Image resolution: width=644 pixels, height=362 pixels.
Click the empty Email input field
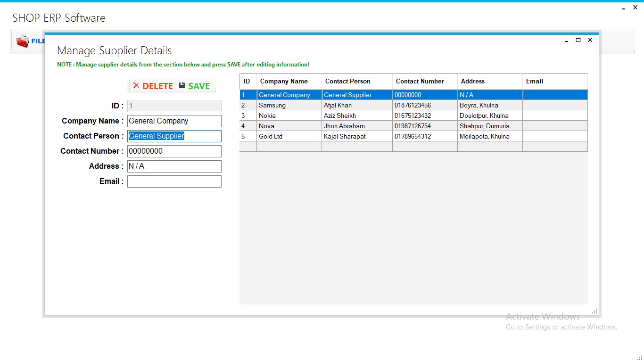tap(174, 181)
